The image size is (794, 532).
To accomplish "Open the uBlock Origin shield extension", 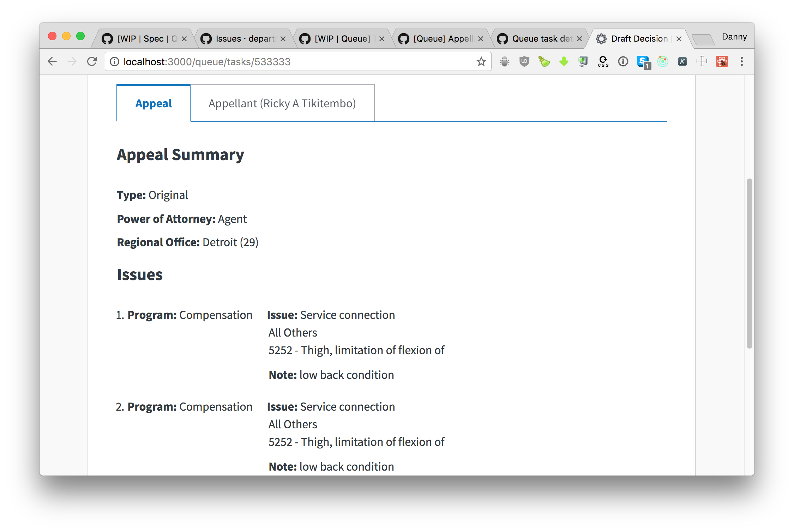I will (x=524, y=62).
